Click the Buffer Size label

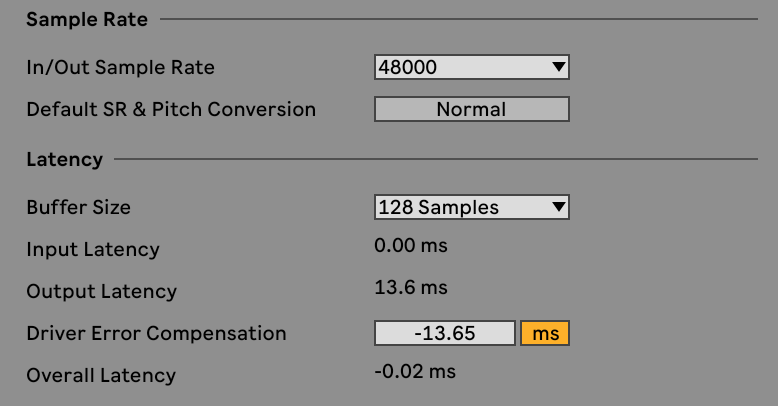[78, 208]
